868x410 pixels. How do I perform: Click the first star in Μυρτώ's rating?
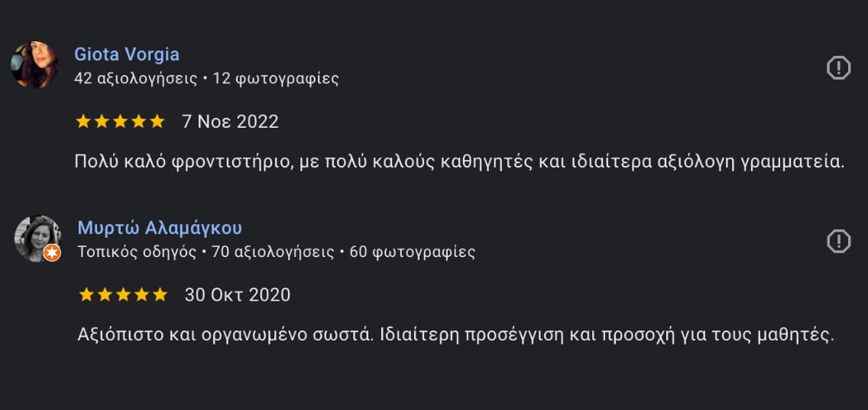[86, 294]
